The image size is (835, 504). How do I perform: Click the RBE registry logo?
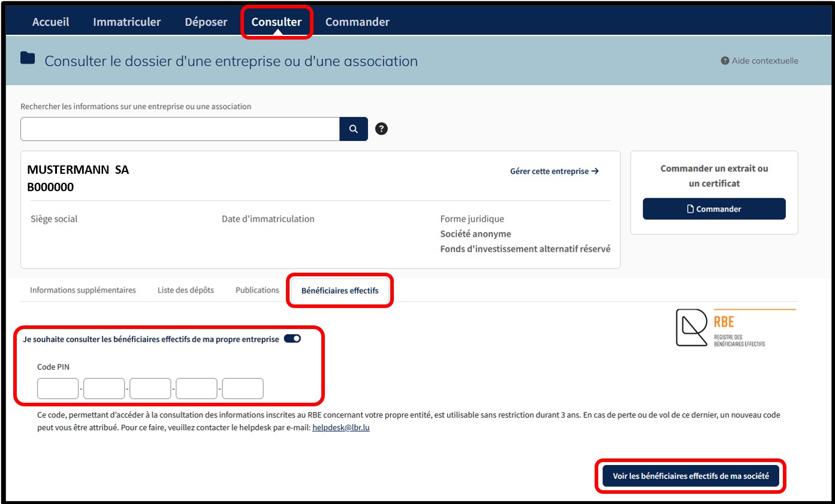[x=735, y=328]
